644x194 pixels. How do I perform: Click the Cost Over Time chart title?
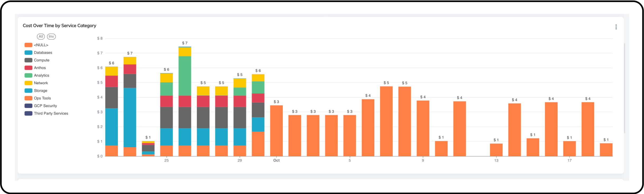coord(59,26)
